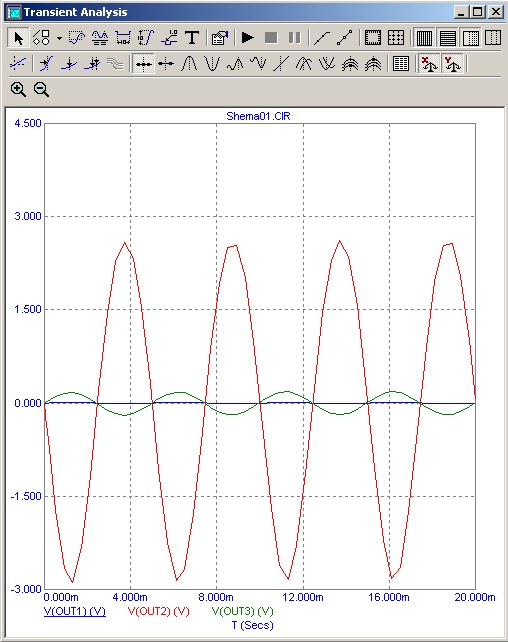The height and width of the screenshot is (642, 508).
Task: Jump to the Peak icon
Action: 189,64
